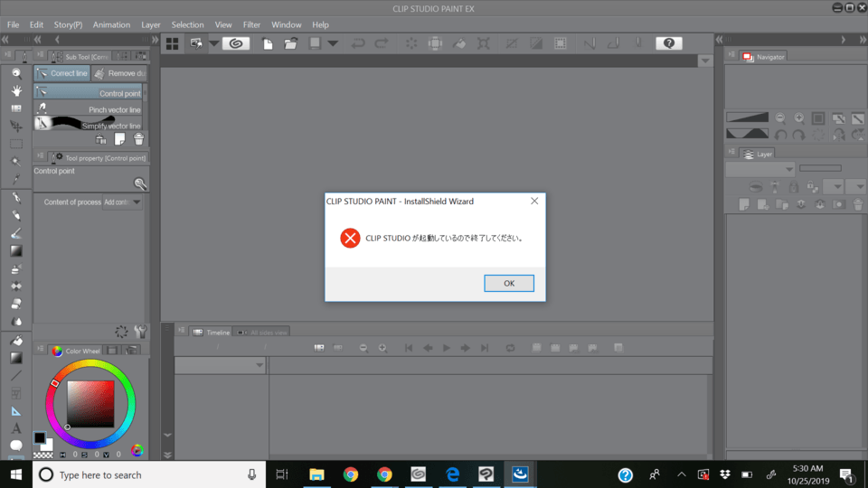This screenshot has width=868, height=488.
Task: Select the Fill bucket tool
Action: [16, 340]
